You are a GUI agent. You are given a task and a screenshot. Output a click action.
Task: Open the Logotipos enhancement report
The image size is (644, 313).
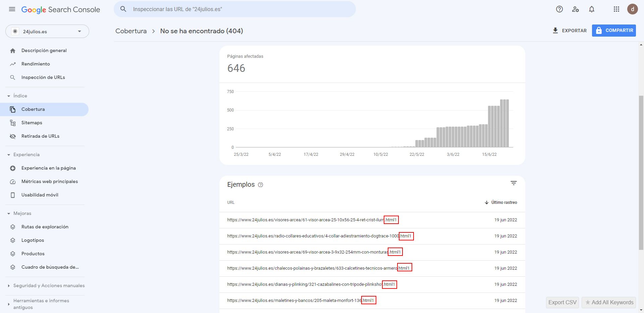33,240
